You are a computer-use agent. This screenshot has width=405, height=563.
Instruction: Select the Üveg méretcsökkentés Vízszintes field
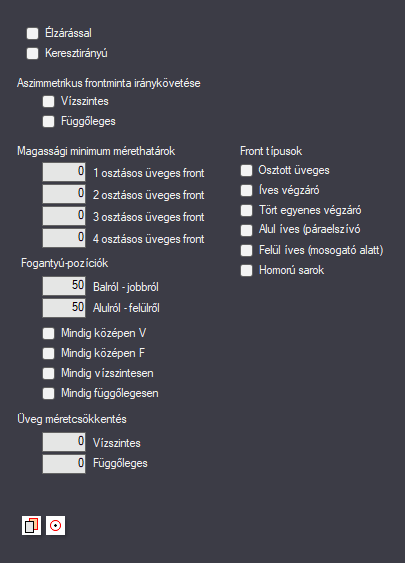coord(64,442)
